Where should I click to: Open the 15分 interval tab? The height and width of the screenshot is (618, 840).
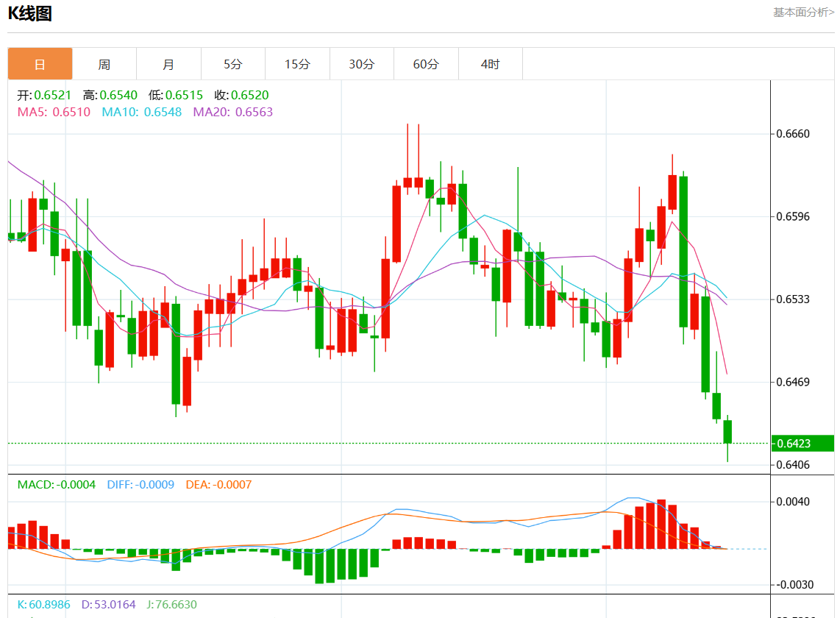coord(297,64)
